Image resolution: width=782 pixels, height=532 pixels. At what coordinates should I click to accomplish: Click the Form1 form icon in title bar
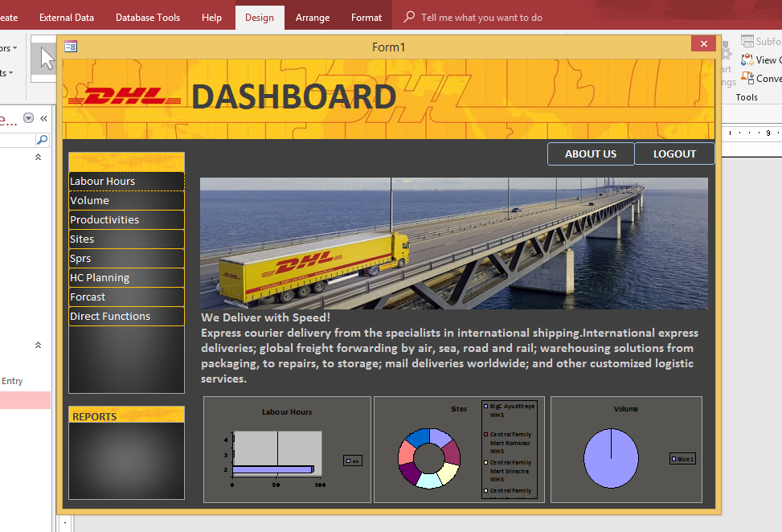click(x=71, y=47)
